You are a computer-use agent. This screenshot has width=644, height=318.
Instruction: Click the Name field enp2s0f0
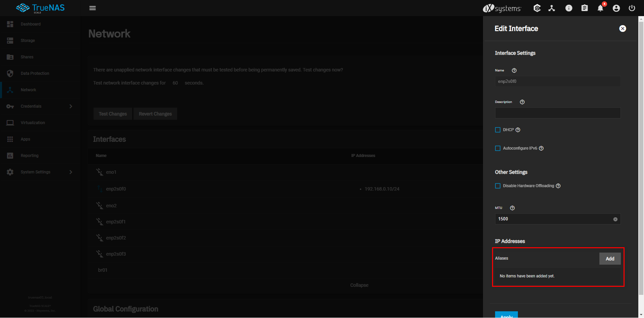pos(558,81)
